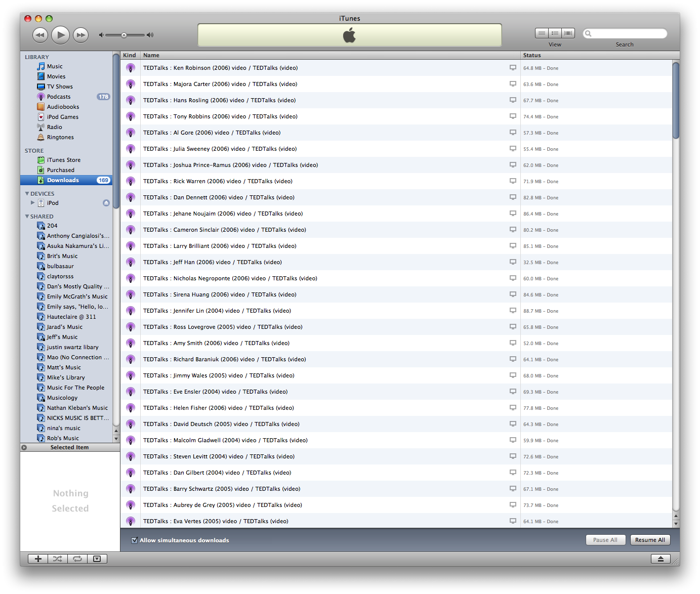
Task: Click the Next track fast-forward button
Action: click(80, 35)
